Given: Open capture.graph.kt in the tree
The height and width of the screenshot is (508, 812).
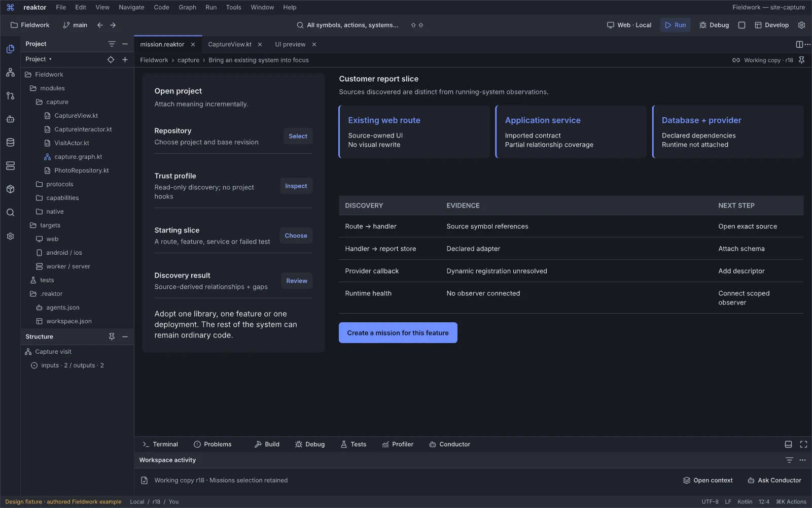Looking at the screenshot, I should tap(78, 157).
